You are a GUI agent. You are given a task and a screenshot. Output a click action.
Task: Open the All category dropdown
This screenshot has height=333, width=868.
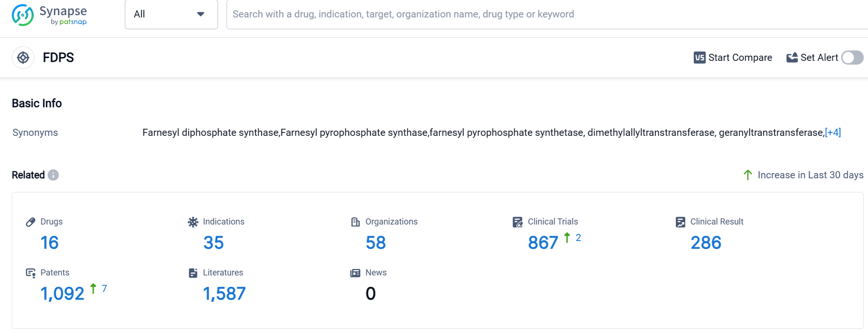[x=171, y=14]
